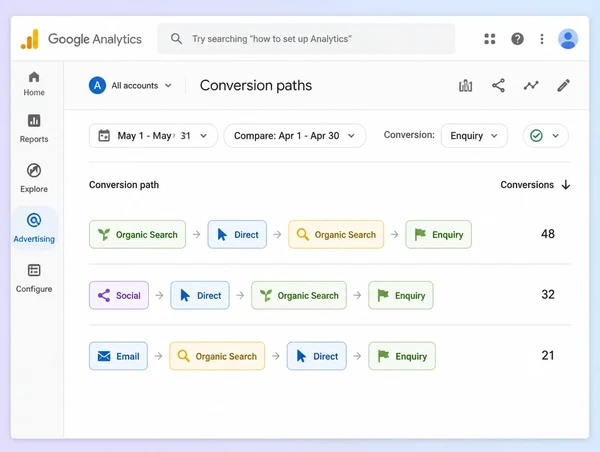The width and height of the screenshot is (600, 452).
Task: Select Advertising in the sidebar
Action: tap(34, 228)
